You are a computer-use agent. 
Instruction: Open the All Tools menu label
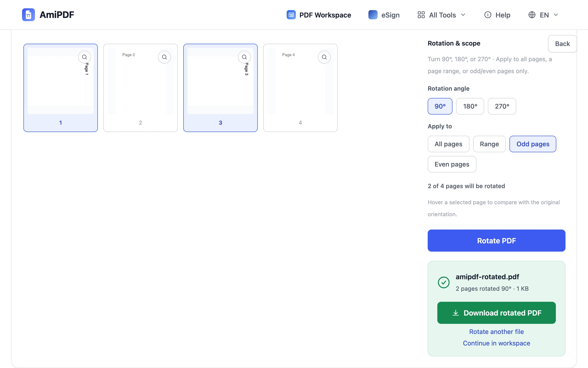tap(442, 15)
